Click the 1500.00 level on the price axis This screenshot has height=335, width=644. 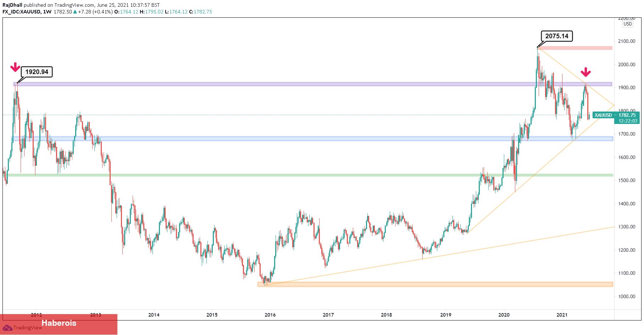pos(627,180)
